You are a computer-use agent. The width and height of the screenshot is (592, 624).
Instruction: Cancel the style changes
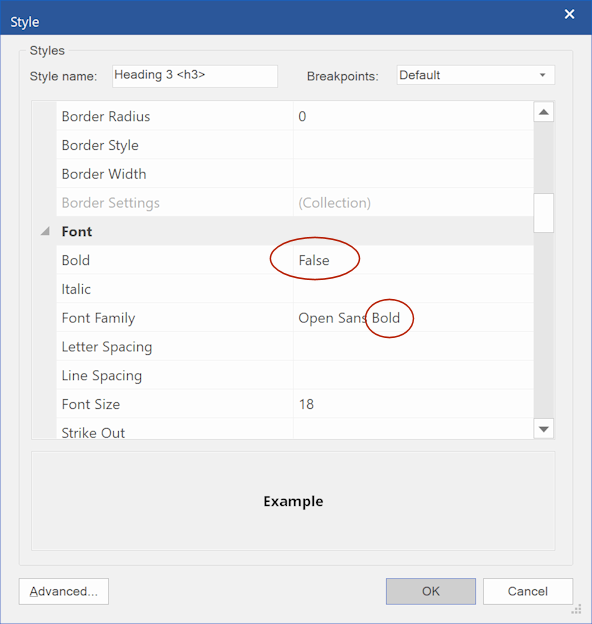(x=528, y=591)
